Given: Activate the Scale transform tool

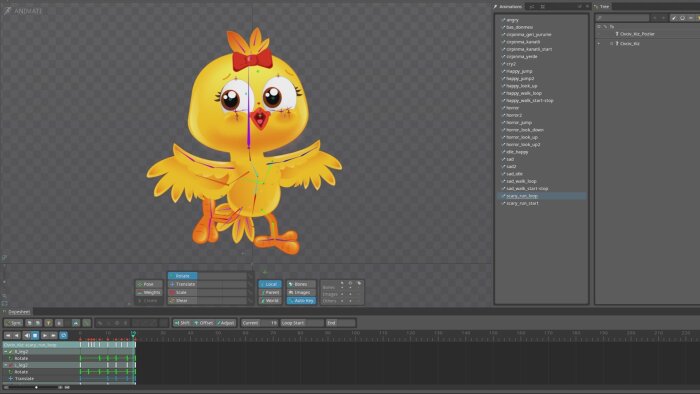Looking at the screenshot, I should 183,293.
